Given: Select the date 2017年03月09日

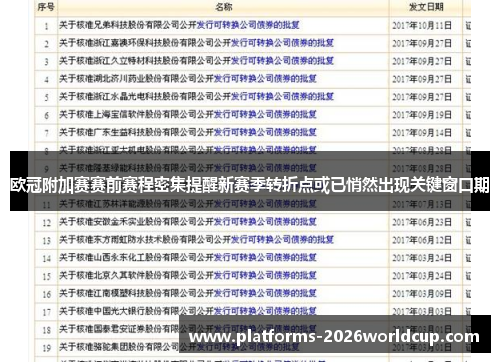Looking at the screenshot, I should pos(422,294).
